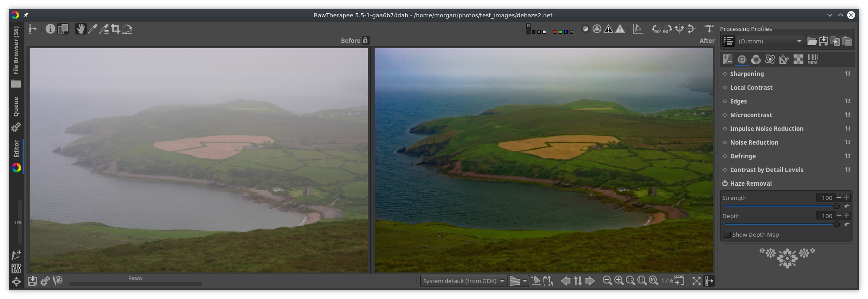Viewport: 868px width, 299px height.
Task: Switch to the File Browser (36) tab
Action: pos(16,50)
